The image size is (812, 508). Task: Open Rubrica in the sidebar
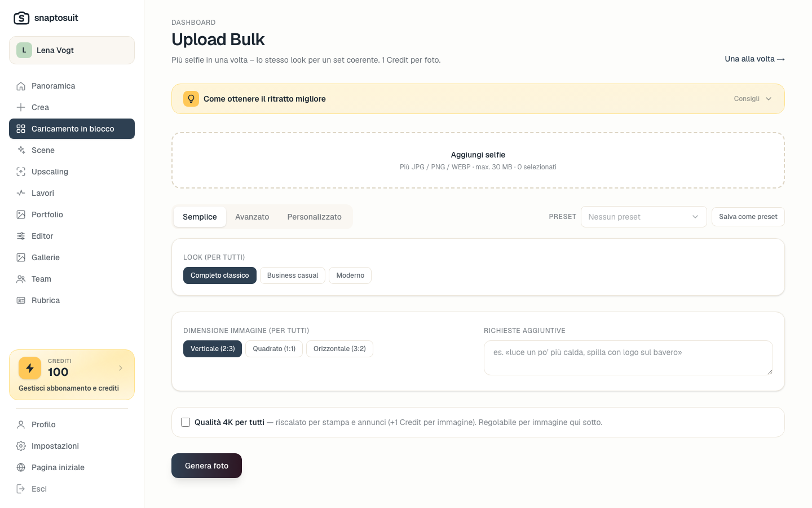pyautogui.click(x=72, y=300)
